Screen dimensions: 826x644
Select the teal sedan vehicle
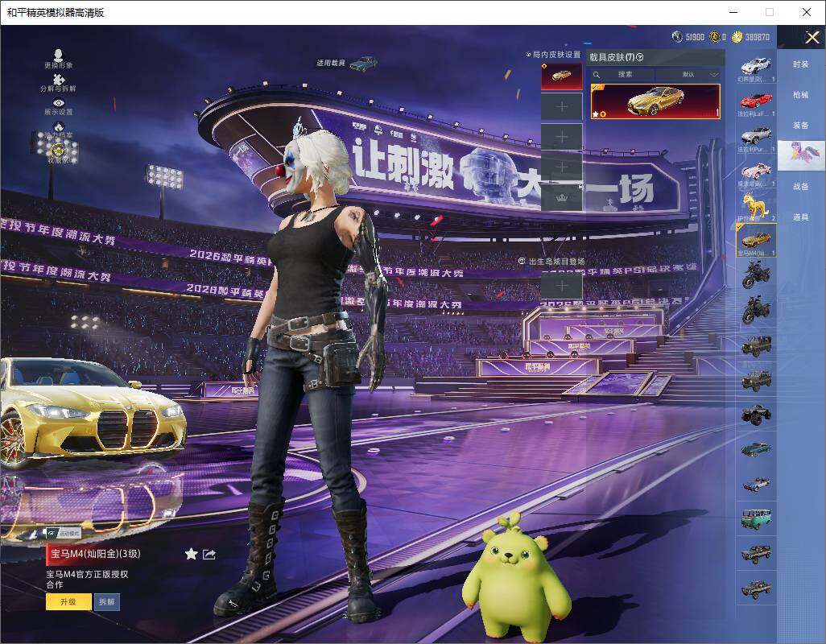coord(757,450)
